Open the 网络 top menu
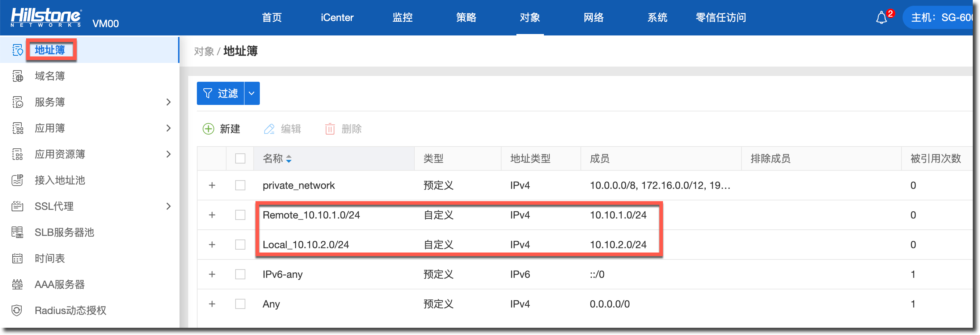 tap(594, 17)
